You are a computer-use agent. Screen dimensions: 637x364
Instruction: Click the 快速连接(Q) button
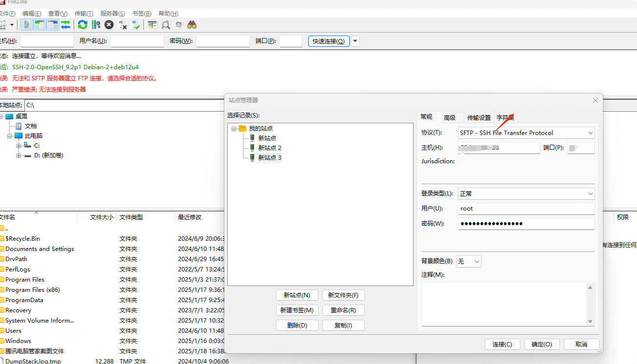tap(329, 41)
